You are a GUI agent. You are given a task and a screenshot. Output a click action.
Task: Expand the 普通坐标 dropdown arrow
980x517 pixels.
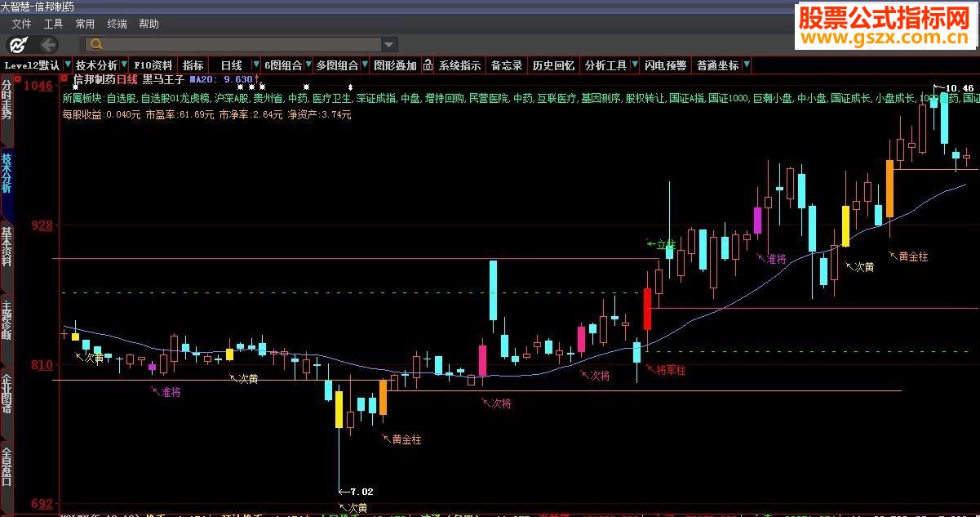746,65
